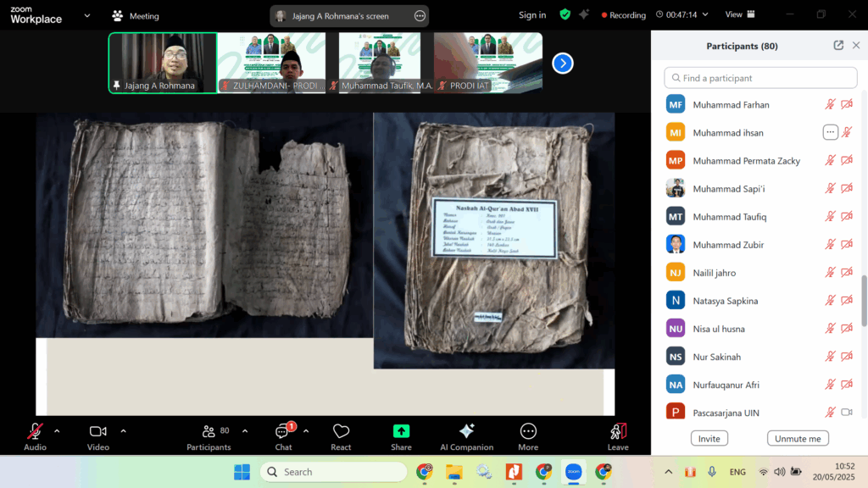
Task: Click the green Share screen icon
Action: [401, 432]
